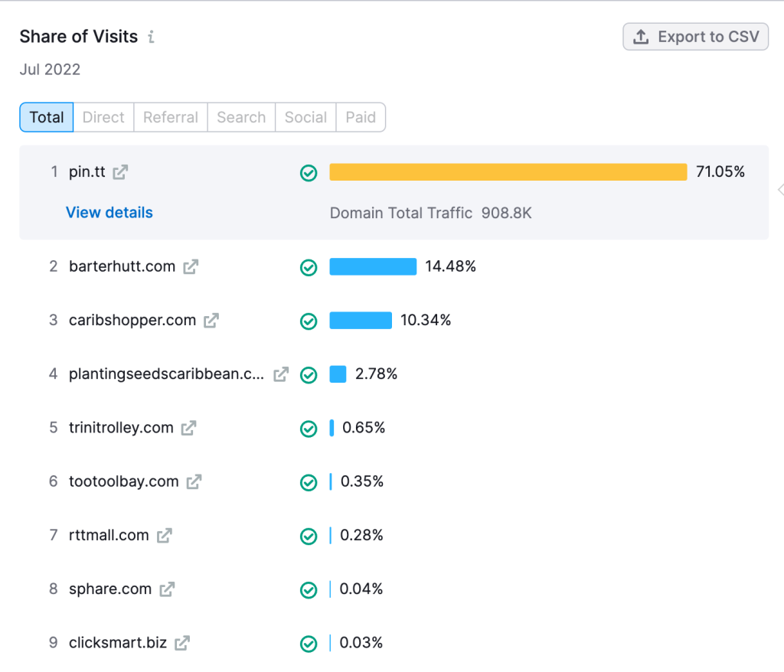The height and width of the screenshot is (672, 784).
Task: Select the Total tab
Action: click(x=47, y=117)
